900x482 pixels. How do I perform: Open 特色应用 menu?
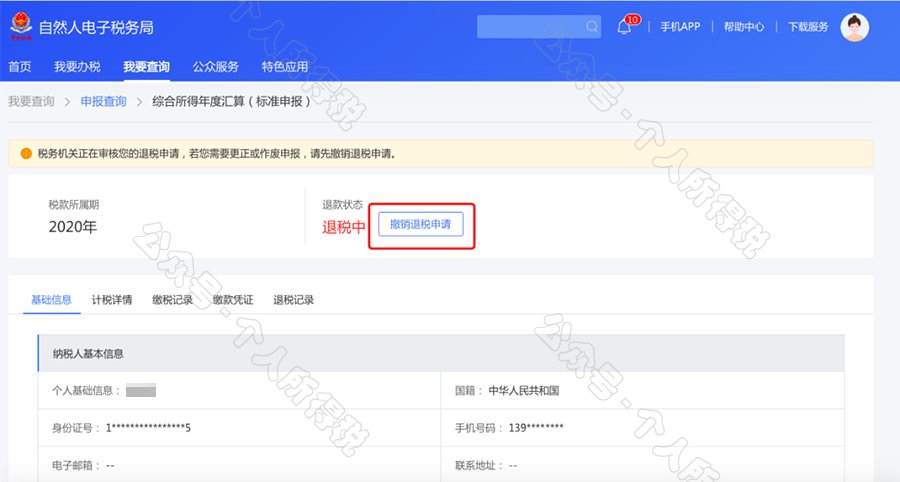285,67
